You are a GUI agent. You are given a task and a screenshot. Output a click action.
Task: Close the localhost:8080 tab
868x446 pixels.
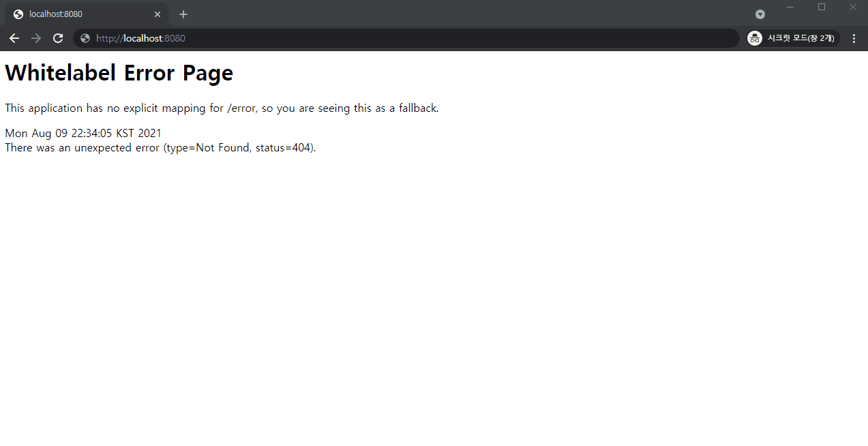click(158, 14)
